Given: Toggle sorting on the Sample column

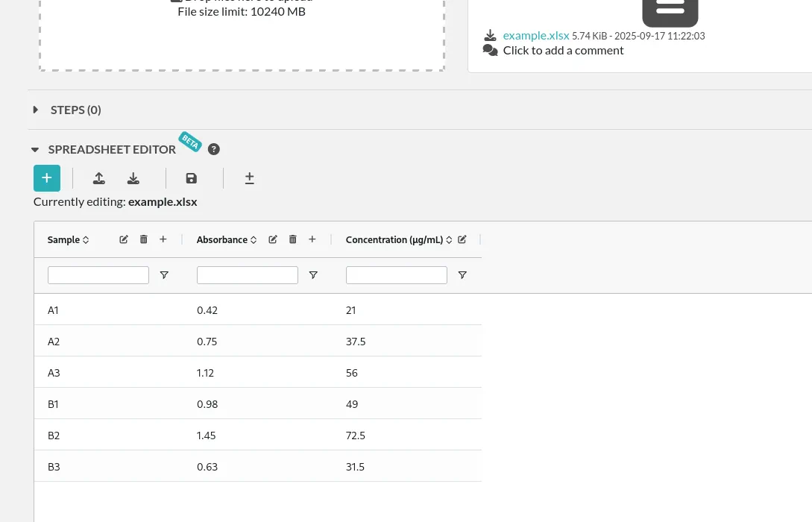Looking at the screenshot, I should [x=85, y=239].
